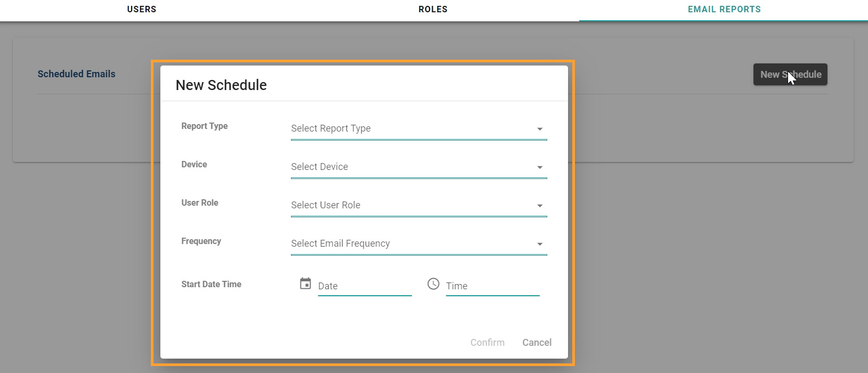Switch to the USERS tab
This screenshot has height=373, width=868.
tap(142, 10)
